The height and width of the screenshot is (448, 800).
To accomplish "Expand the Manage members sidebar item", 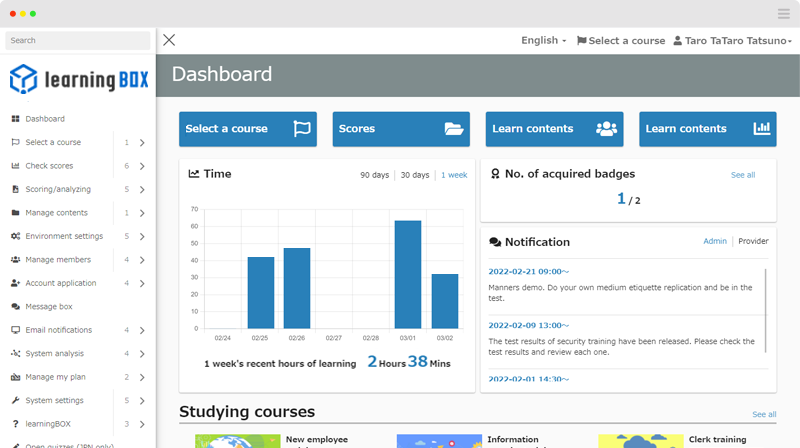I will (142, 260).
